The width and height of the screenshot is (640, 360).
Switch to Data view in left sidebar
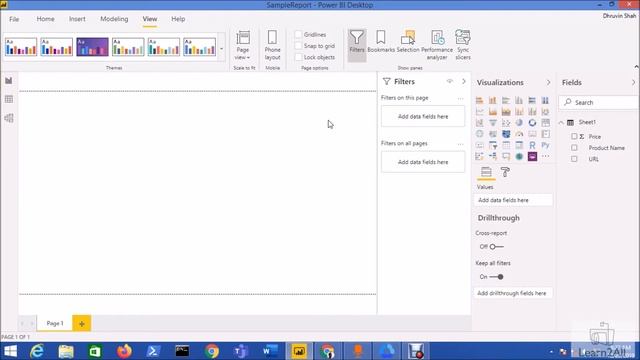pyautogui.click(x=9, y=99)
